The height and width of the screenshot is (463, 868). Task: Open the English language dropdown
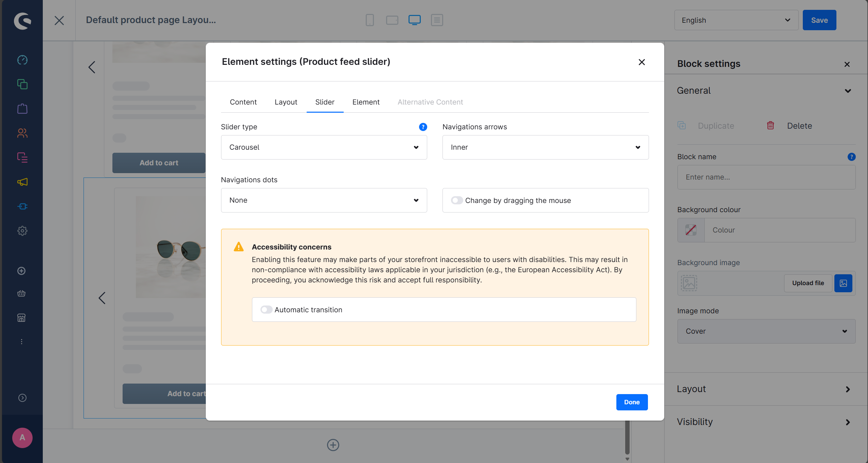pyautogui.click(x=736, y=20)
